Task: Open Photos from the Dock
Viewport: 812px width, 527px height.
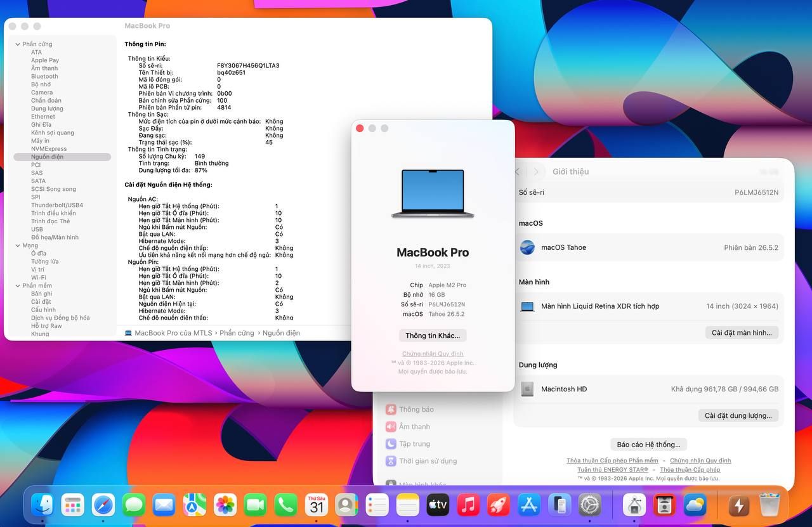Action: 225,505
